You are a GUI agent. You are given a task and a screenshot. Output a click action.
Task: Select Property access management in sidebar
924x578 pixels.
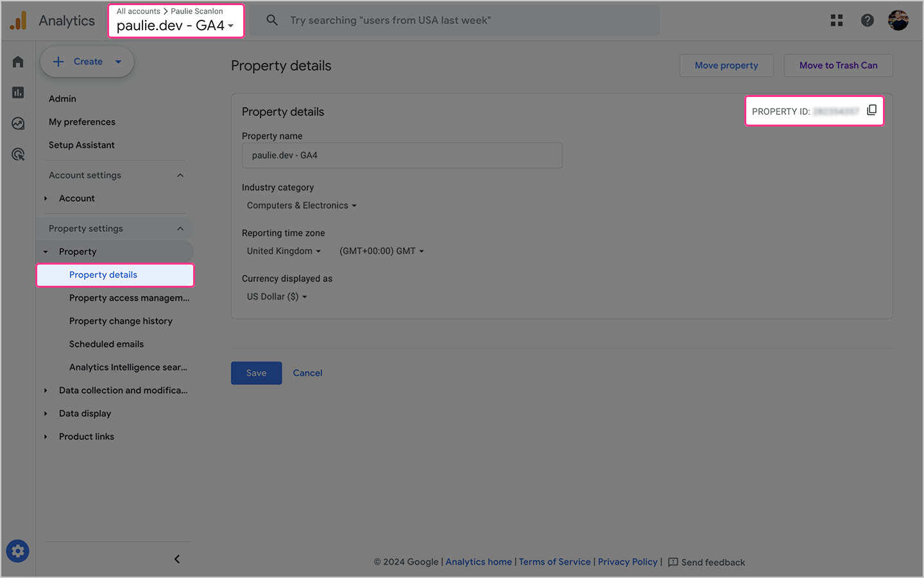coord(128,297)
